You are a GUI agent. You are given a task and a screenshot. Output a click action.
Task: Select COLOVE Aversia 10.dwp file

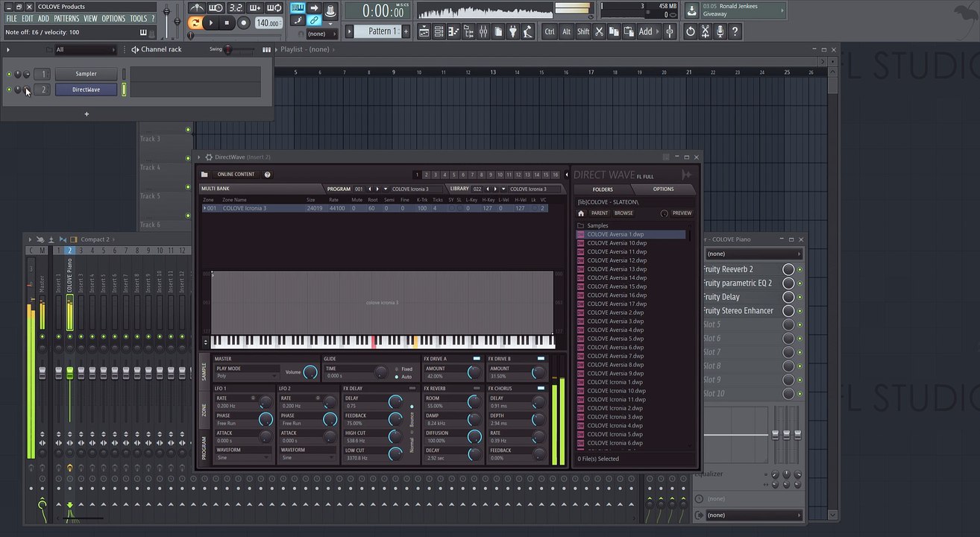pos(616,243)
